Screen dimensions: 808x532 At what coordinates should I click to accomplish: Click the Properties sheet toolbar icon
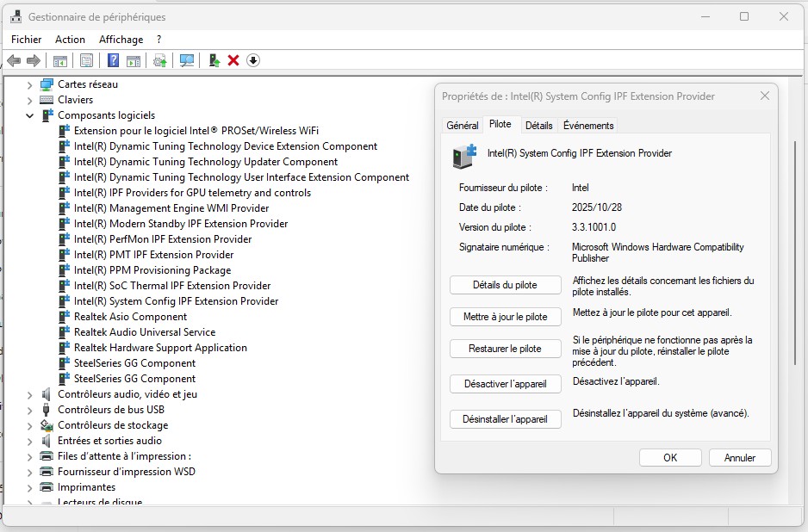pos(86,60)
